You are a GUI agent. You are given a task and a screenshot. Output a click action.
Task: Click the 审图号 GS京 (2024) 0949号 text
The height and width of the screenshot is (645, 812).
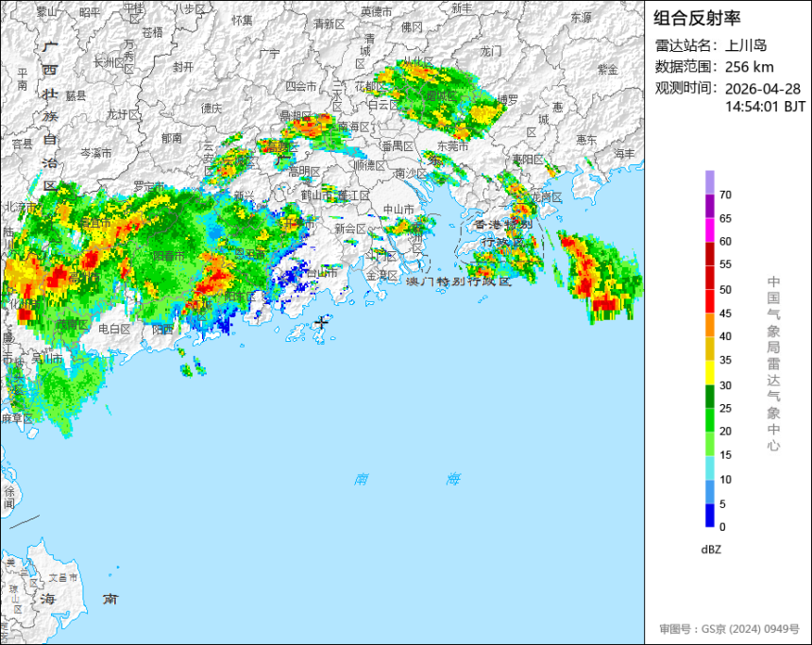click(729, 629)
